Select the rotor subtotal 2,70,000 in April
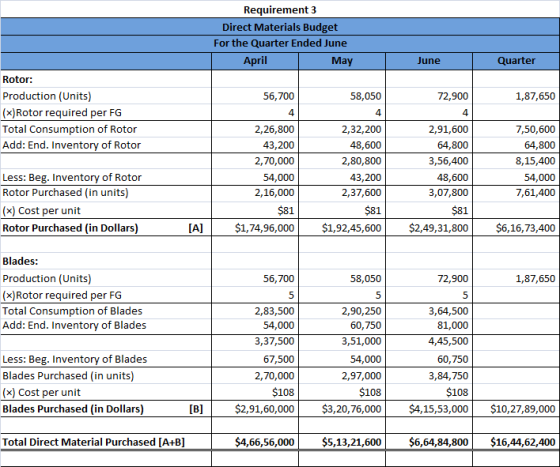This screenshot has height=467, width=560. 274,161
